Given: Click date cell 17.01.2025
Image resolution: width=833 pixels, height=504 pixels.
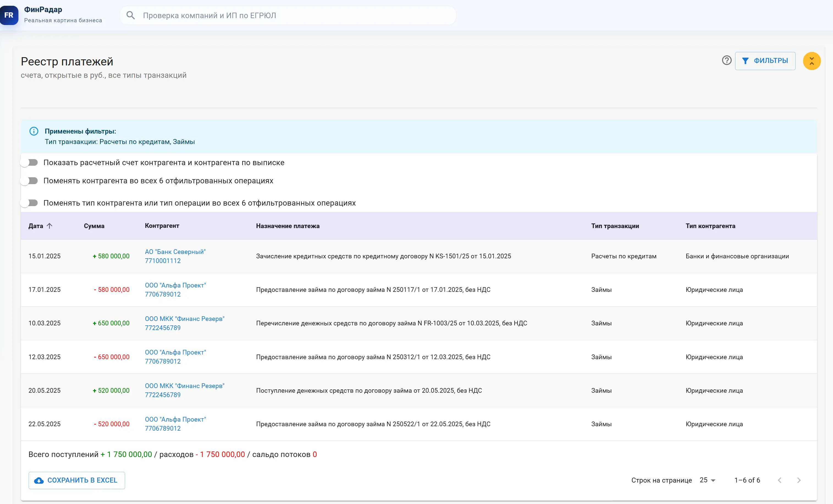Looking at the screenshot, I should point(44,290).
